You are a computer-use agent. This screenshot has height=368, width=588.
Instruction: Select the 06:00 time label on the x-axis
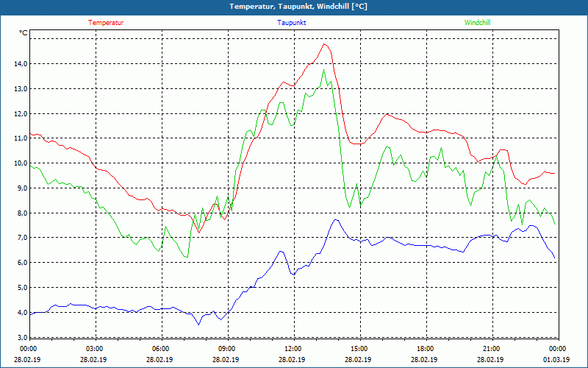161,349
